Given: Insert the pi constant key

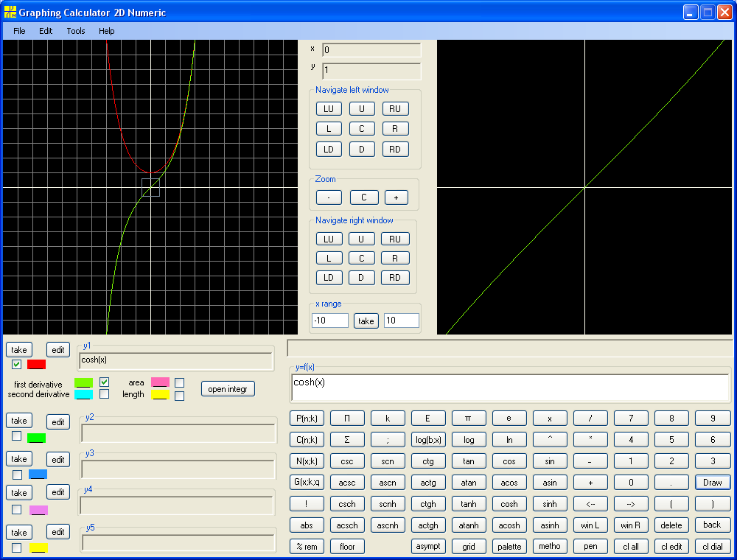Looking at the screenshot, I should click(469, 418).
